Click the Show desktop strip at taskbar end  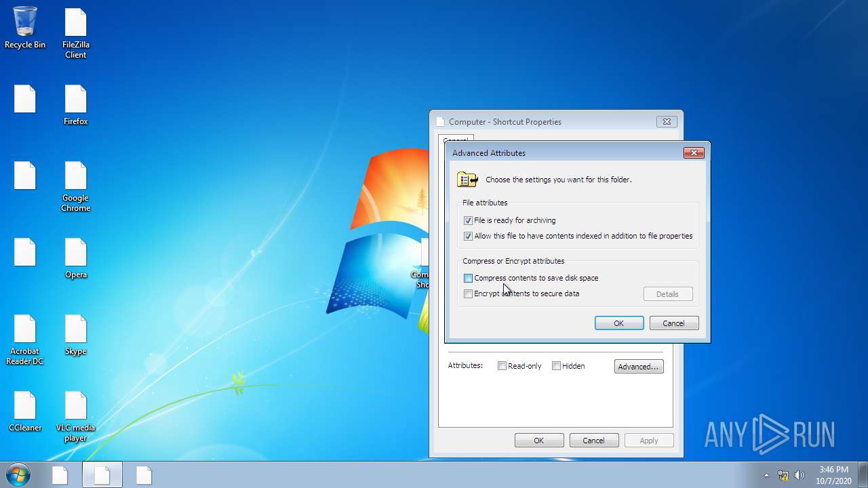tap(863, 474)
